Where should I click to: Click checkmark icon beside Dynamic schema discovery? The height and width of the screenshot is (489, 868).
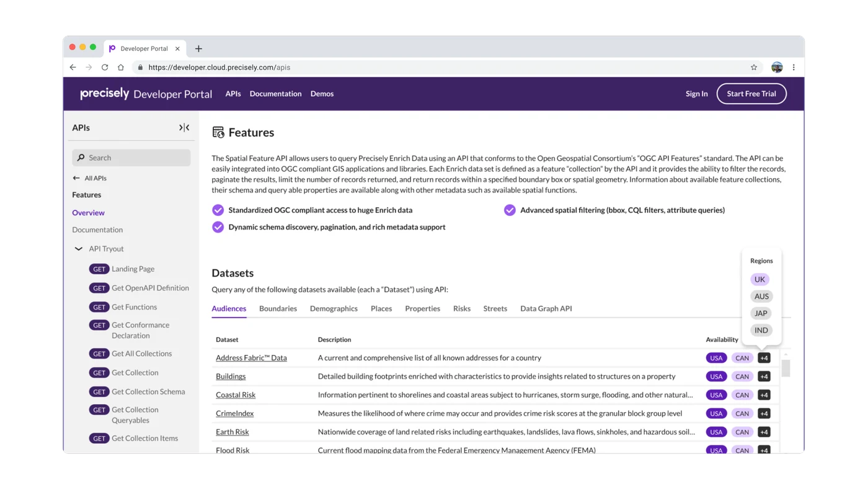click(218, 227)
